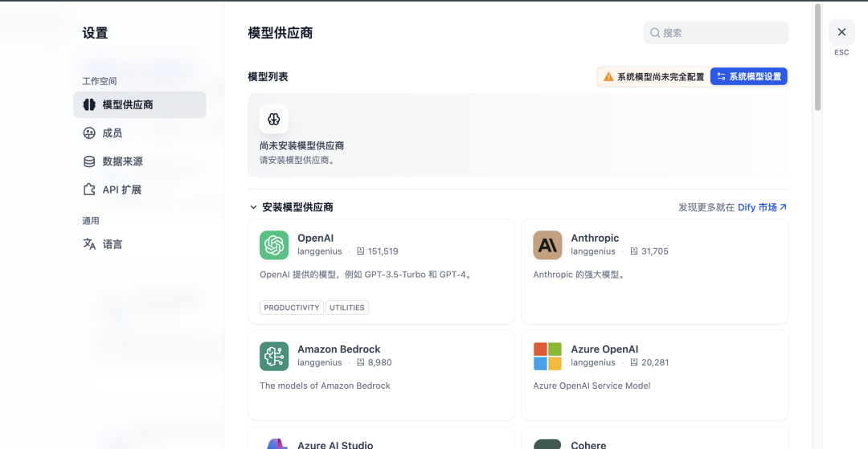Screen dimensions: 868x449
Task: Click langgenius author under Amazon Bedrock
Action: click(x=319, y=362)
